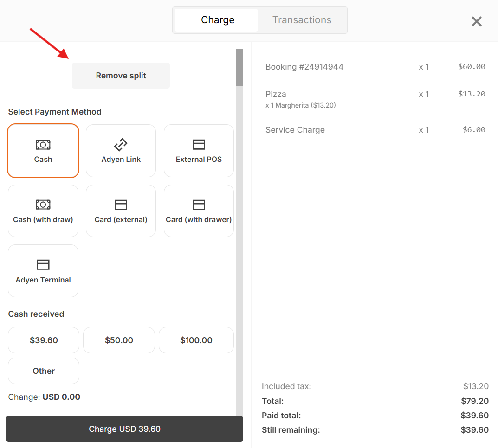Pick the Cash (with draw) icon
The image size is (498, 448).
click(x=43, y=205)
